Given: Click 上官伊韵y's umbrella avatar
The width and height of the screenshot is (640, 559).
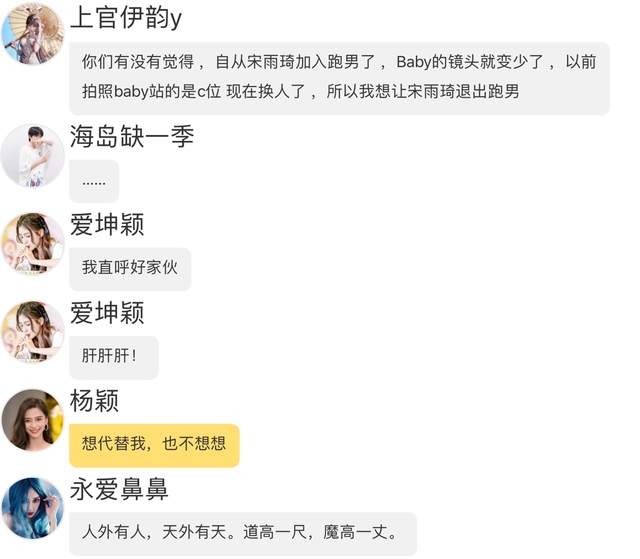Looking at the screenshot, I should 32,33.
